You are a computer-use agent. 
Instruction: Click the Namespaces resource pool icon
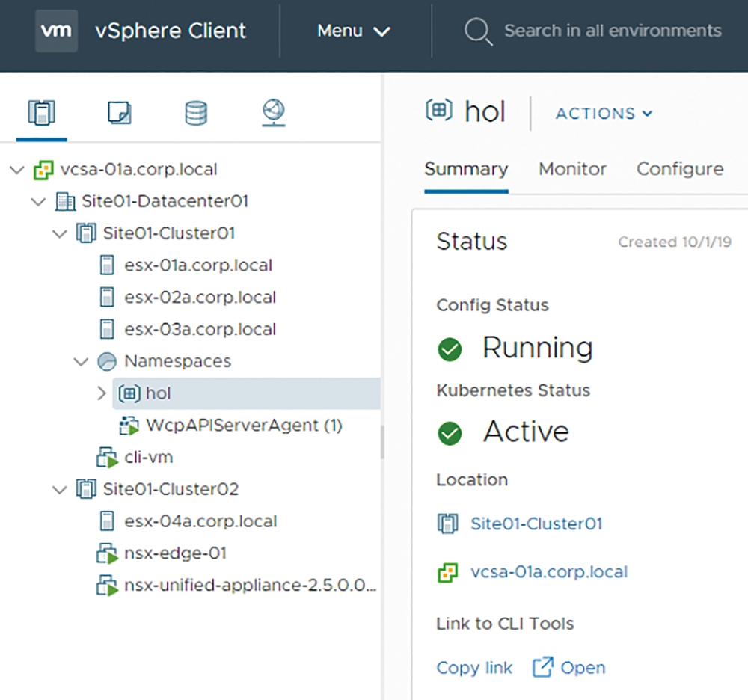click(107, 361)
